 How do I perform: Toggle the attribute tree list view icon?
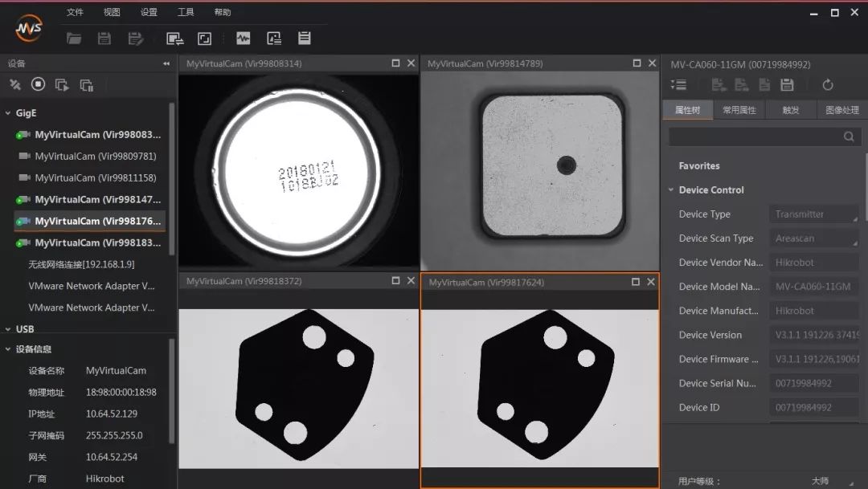pyautogui.click(x=678, y=85)
